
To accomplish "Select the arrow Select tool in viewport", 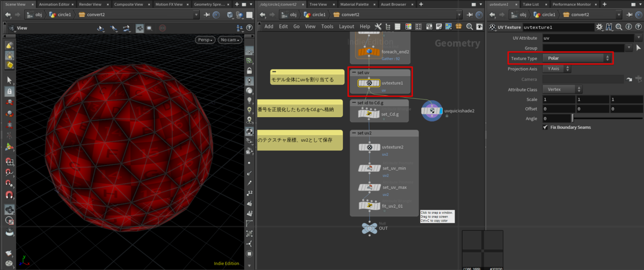I will tap(9, 79).
